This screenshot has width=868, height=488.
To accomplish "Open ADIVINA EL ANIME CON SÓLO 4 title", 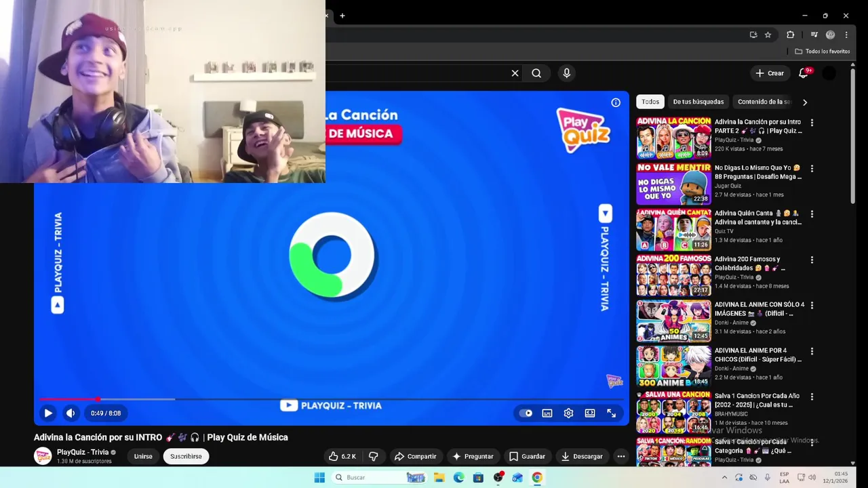I will (x=759, y=309).
